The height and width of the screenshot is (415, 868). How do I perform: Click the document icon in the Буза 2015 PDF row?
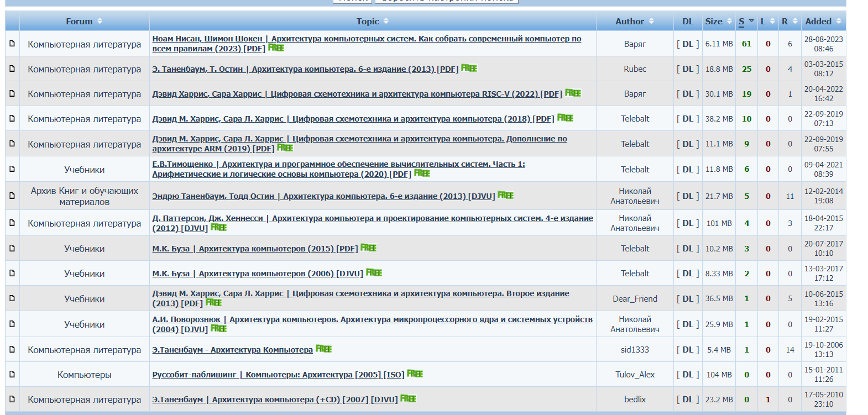point(12,248)
